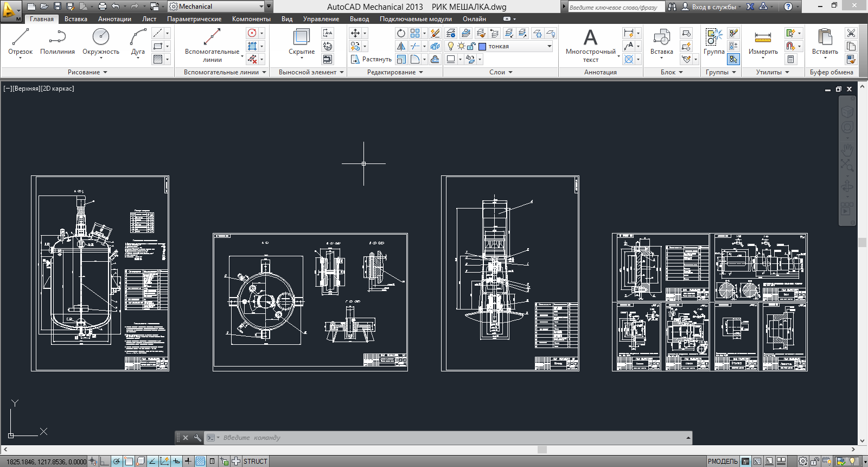Click the horizontal scrollbar thumb
Image resolution: width=868 pixels, height=467 pixels.
[542, 449]
